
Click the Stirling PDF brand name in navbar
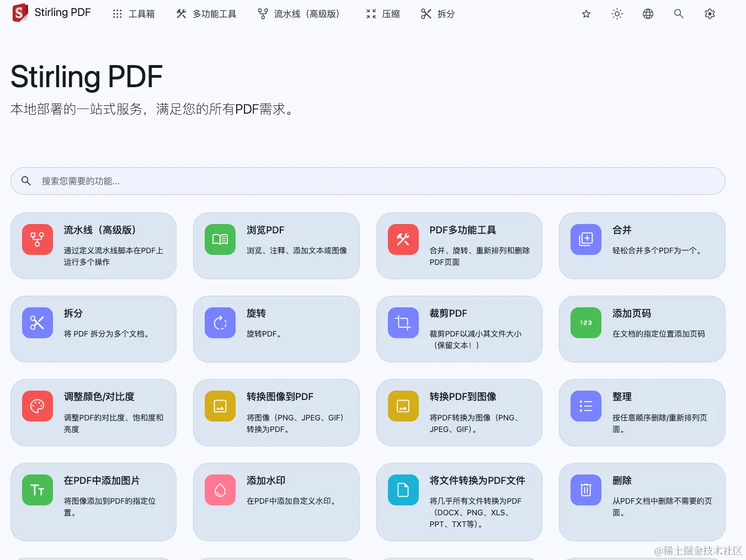point(62,13)
